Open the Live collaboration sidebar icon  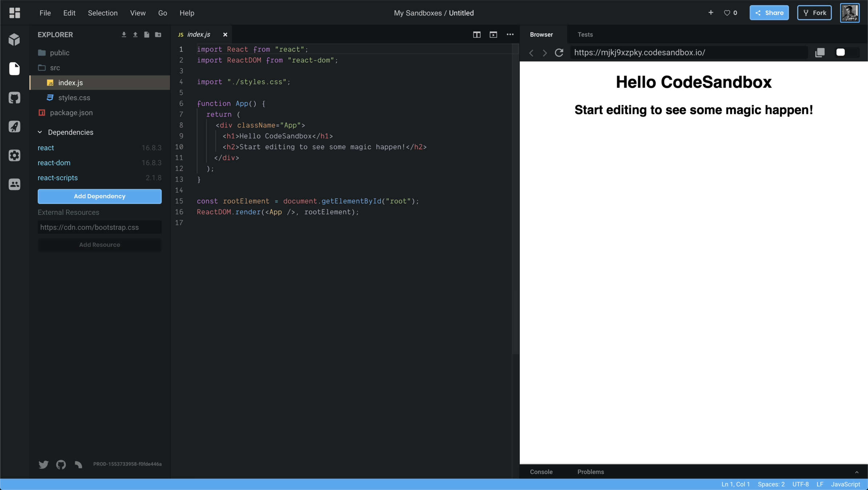(14, 184)
